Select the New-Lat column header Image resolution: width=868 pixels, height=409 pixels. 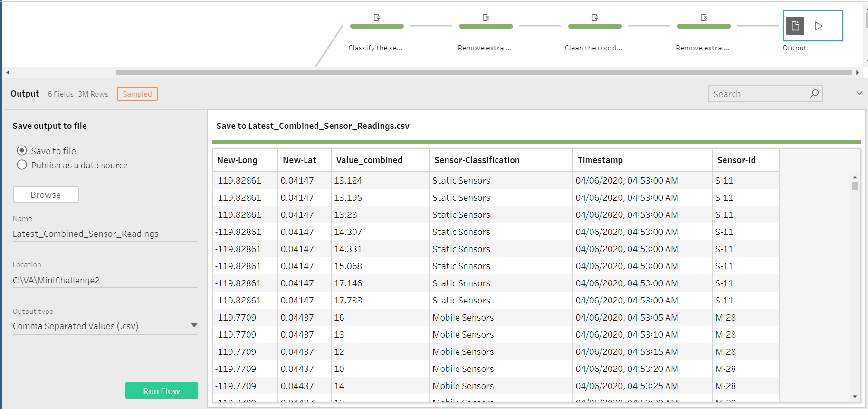point(305,160)
